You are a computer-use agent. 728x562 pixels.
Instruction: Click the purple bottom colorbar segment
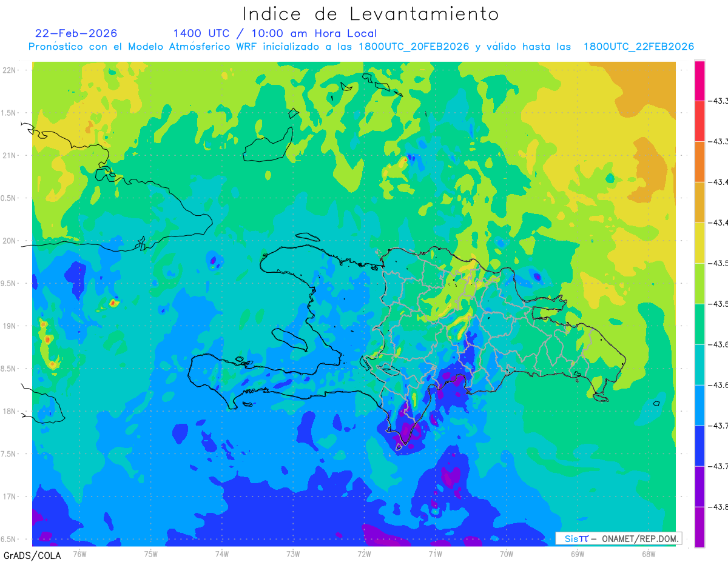point(699,527)
